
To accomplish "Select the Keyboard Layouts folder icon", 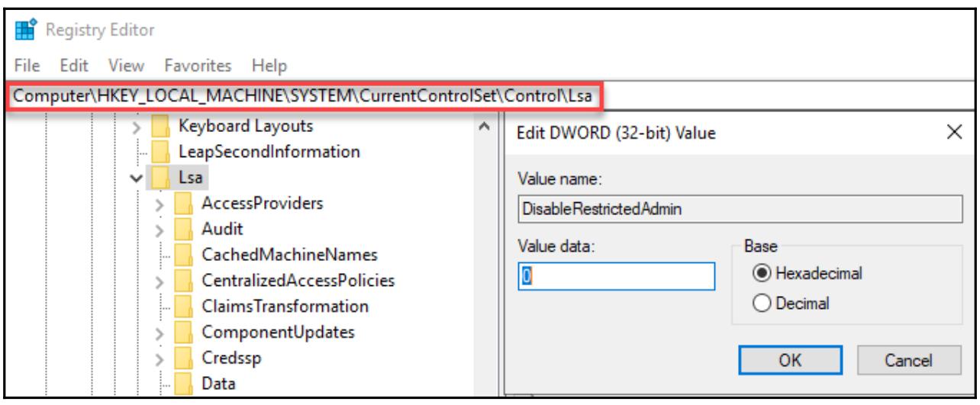I will [x=161, y=126].
